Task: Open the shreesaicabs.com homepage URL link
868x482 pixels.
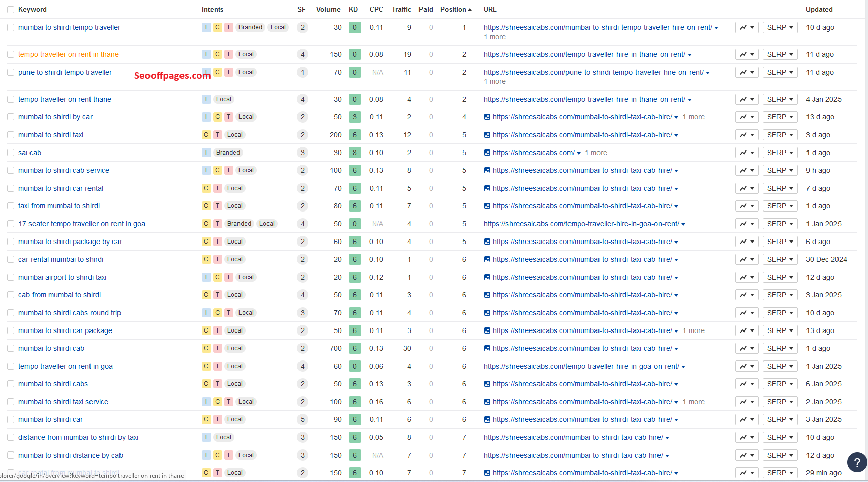Action: (x=533, y=153)
